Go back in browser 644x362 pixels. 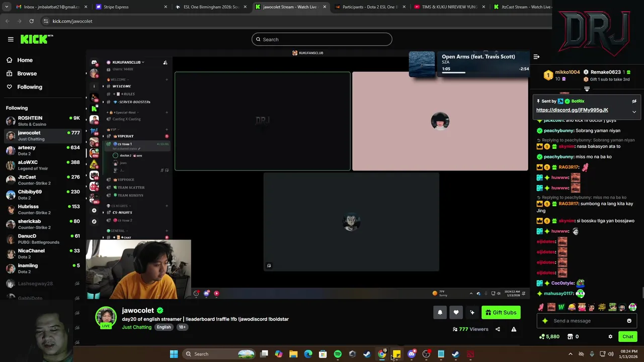7,21
